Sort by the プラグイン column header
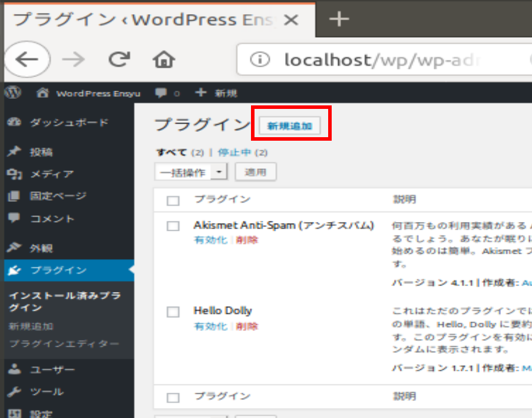532x418 pixels. pos(222,199)
